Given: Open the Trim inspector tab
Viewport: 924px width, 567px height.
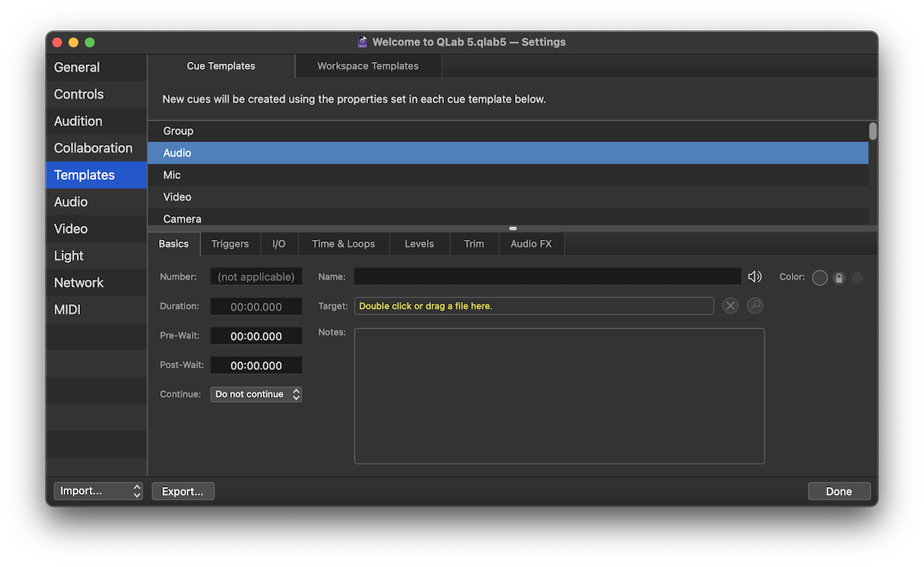Looking at the screenshot, I should coord(473,244).
